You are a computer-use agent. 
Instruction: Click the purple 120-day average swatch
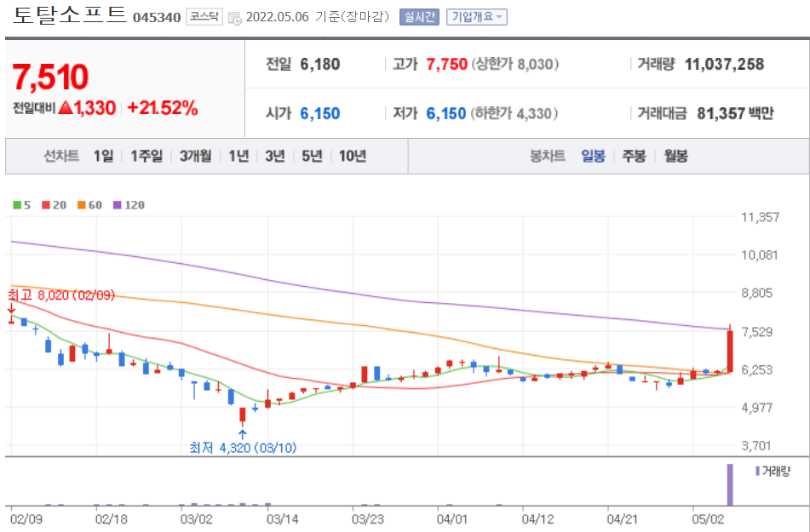pos(118,205)
